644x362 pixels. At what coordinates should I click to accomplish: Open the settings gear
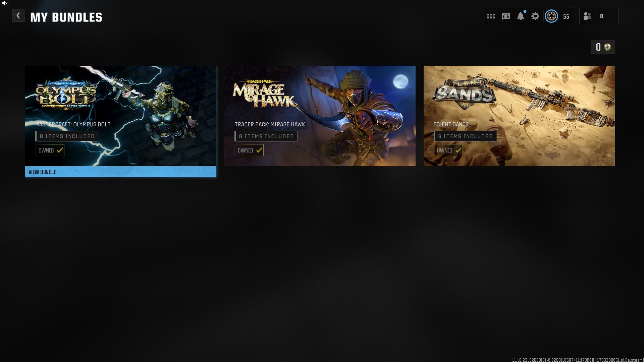(535, 16)
